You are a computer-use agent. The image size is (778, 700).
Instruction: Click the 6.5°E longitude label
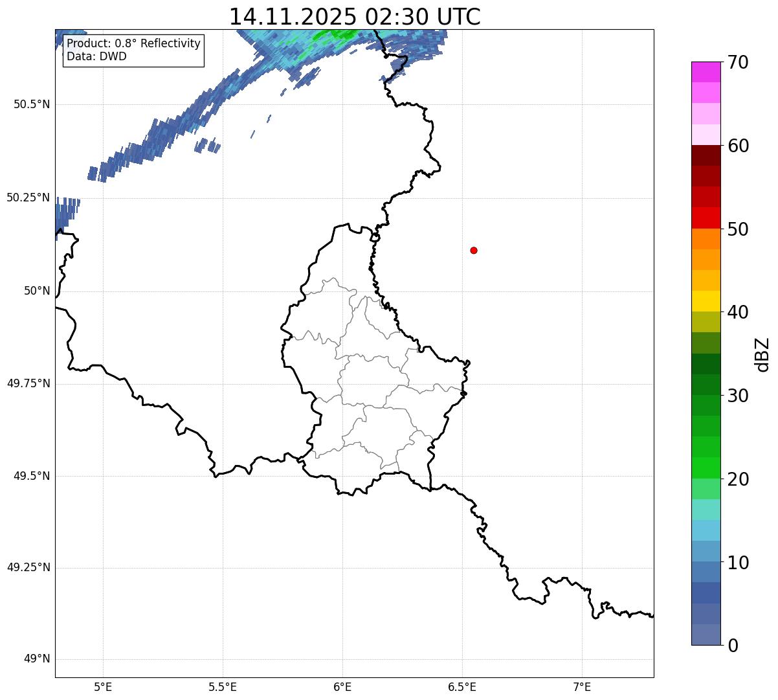point(462,686)
